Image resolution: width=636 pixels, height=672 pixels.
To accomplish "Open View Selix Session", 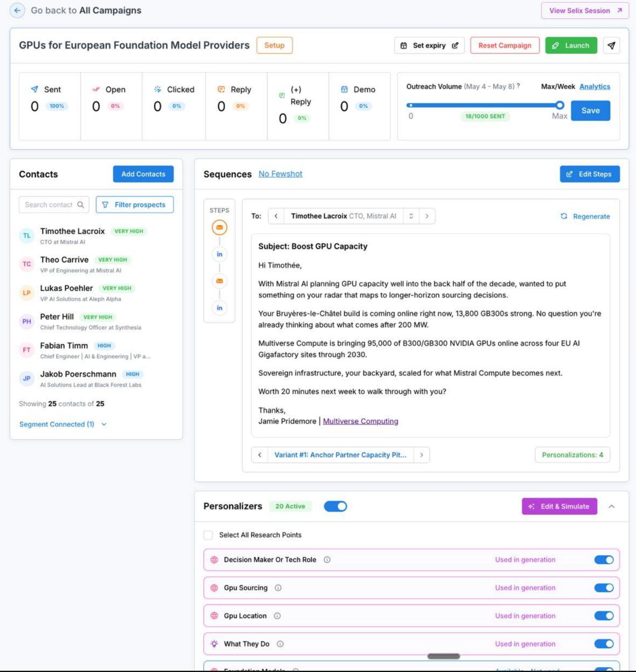I will coord(585,11).
